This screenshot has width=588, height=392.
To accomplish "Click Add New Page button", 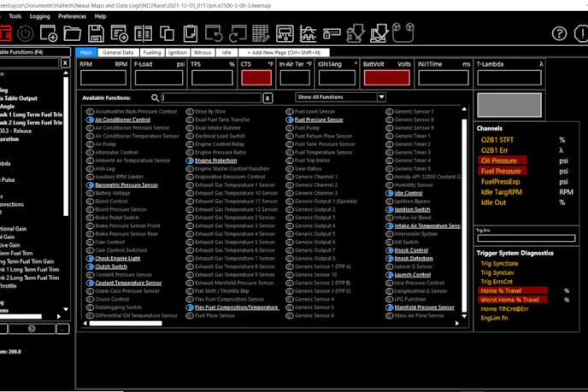I will pos(283,52).
